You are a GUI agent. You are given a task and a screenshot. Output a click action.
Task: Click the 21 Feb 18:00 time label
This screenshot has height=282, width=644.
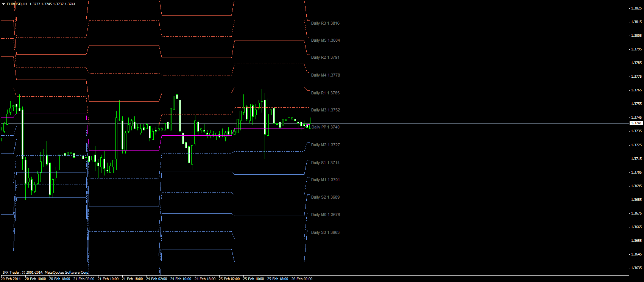click(132, 279)
